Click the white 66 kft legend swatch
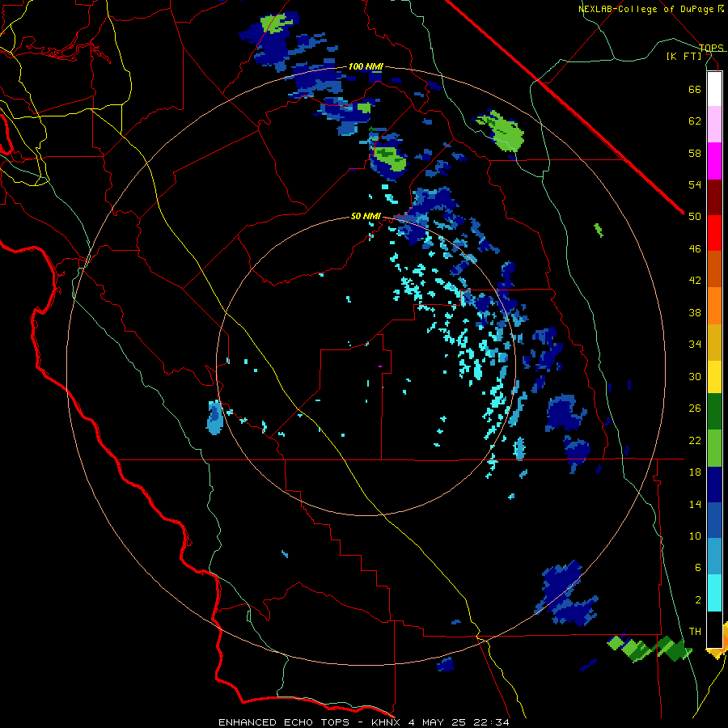The image size is (728, 728). (x=714, y=89)
